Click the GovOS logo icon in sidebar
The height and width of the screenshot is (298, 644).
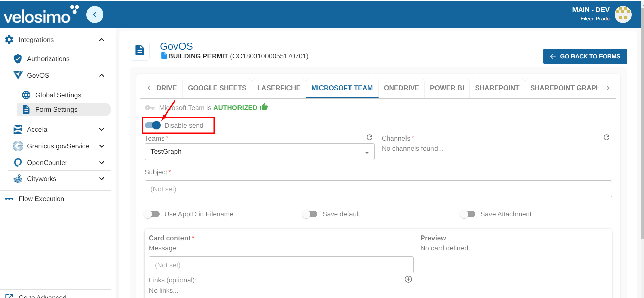click(18, 75)
